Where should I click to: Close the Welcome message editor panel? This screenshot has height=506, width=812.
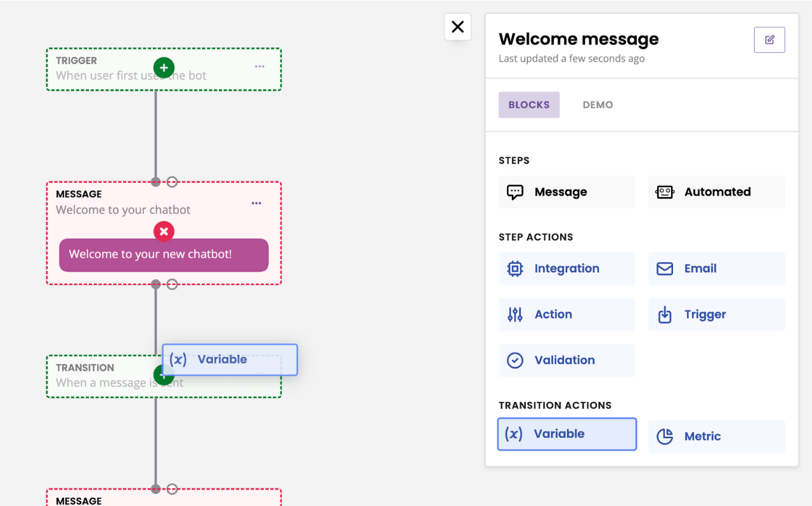coord(457,27)
